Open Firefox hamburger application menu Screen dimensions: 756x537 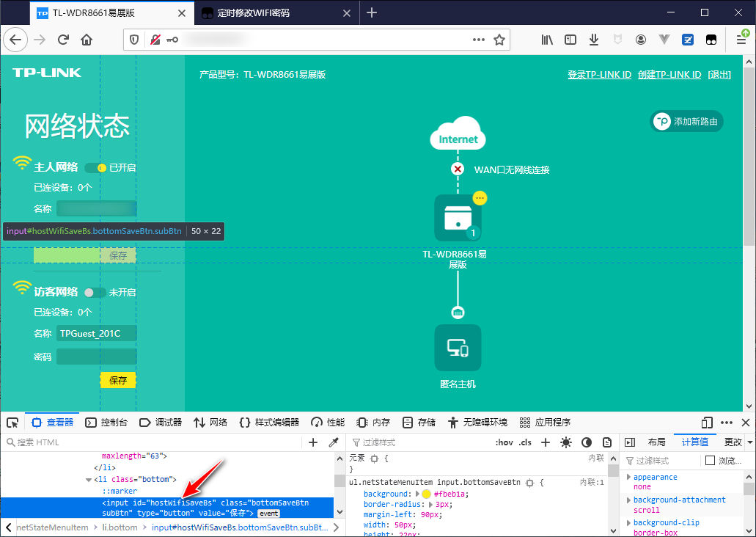tap(741, 40)
